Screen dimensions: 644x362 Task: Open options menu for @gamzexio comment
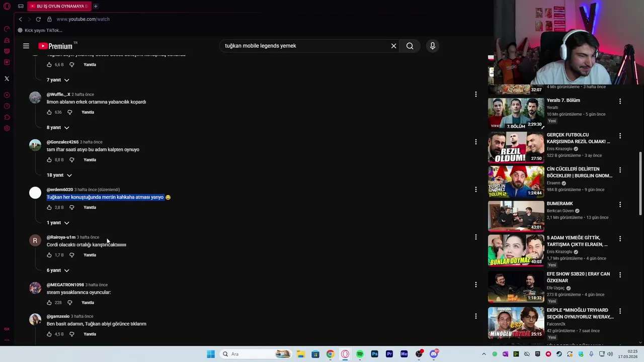point(476,316)
